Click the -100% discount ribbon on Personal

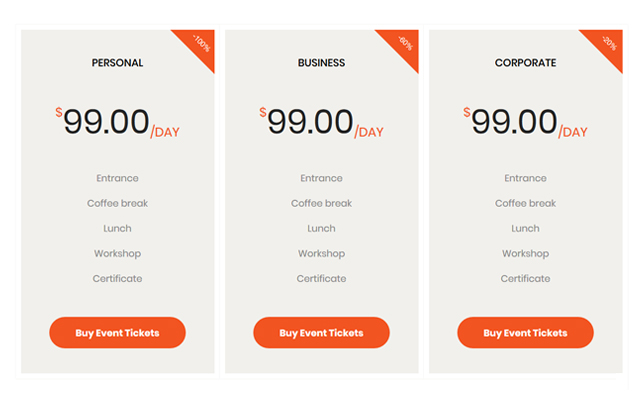pyautogui.click(x=199, y=45)
